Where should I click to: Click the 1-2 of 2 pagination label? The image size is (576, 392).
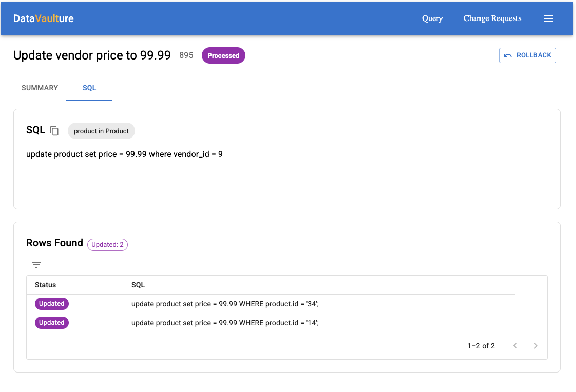[481, 346]
